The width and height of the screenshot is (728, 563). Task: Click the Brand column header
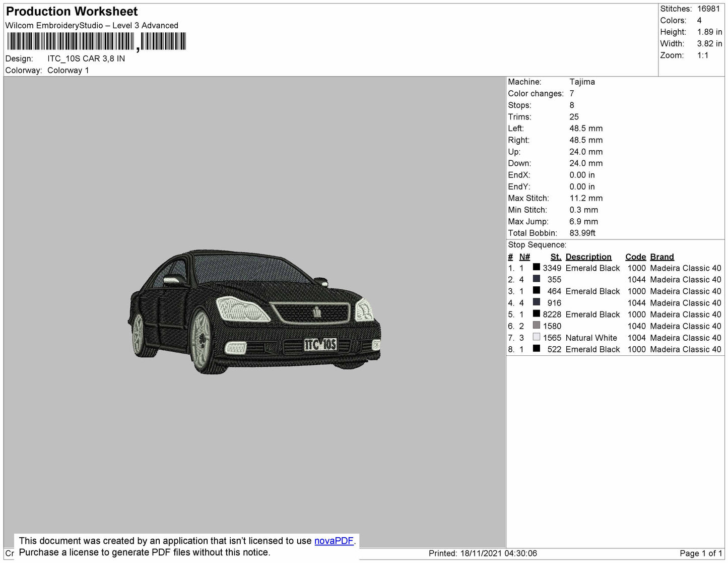662,257
